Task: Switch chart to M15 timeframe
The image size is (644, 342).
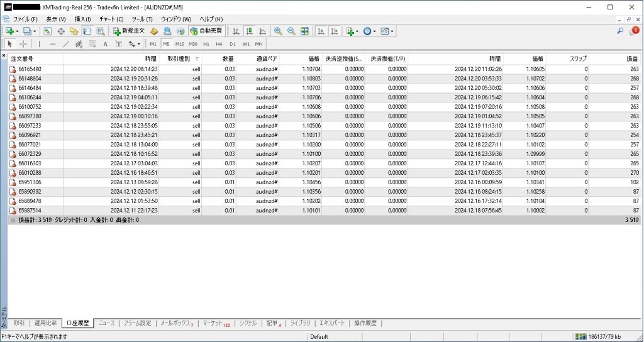Action: [180, 44]
